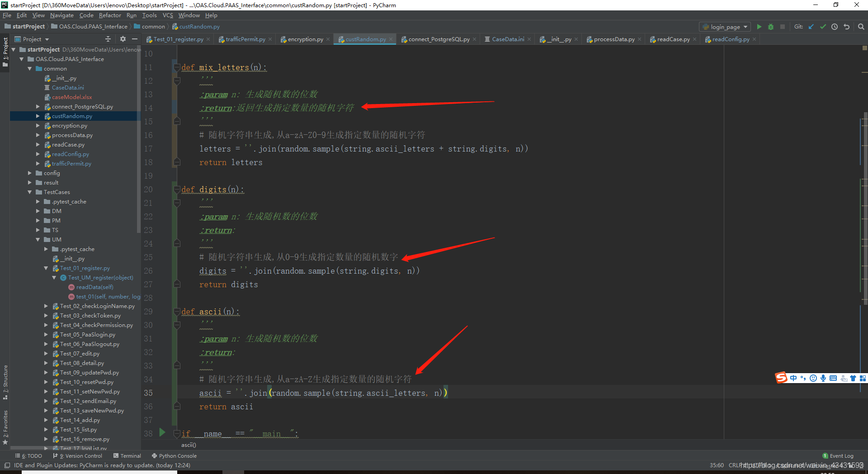Open the VCS menu
868x474 pixels.
(168, 15)
